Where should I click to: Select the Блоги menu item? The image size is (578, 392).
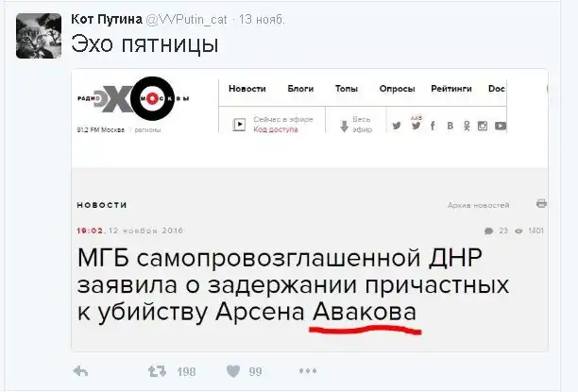(300, 89)
